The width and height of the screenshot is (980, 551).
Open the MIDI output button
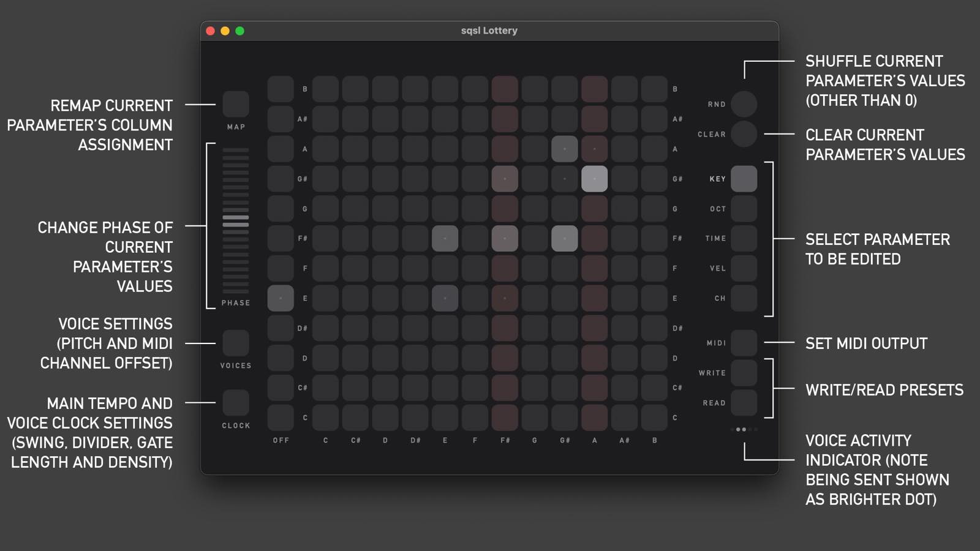744,343
